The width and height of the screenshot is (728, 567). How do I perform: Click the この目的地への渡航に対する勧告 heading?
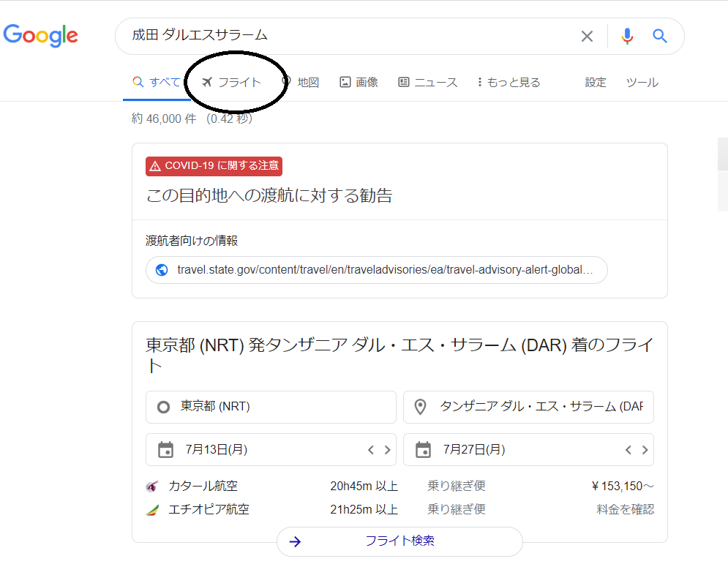[x=269, y=195]
